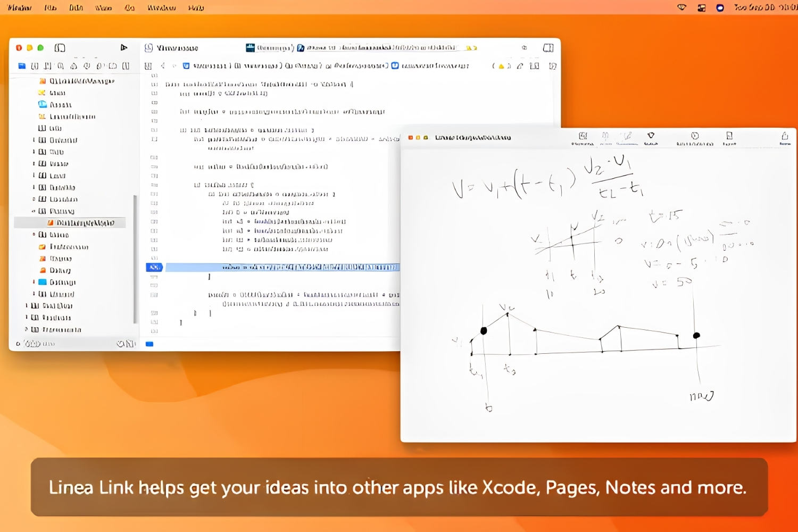This screenshot has height=532, width=798.
Task: Click the navigator filter field
Action: (69, 344)
